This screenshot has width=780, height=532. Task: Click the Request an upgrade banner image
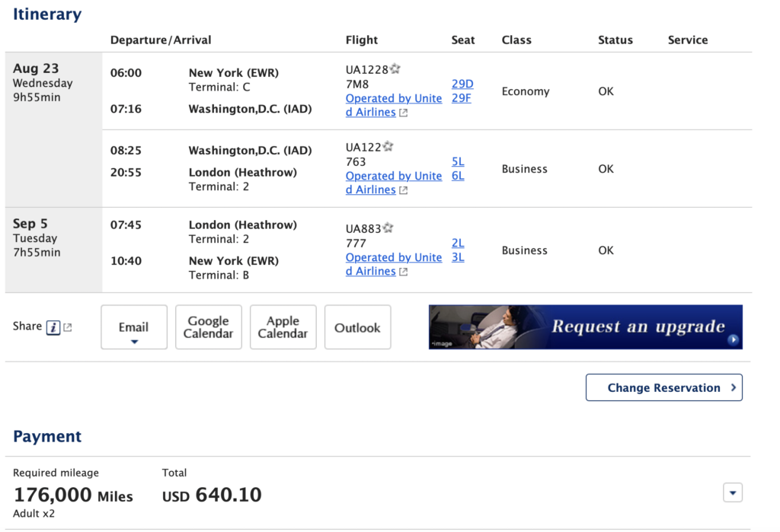pos(585,327)
